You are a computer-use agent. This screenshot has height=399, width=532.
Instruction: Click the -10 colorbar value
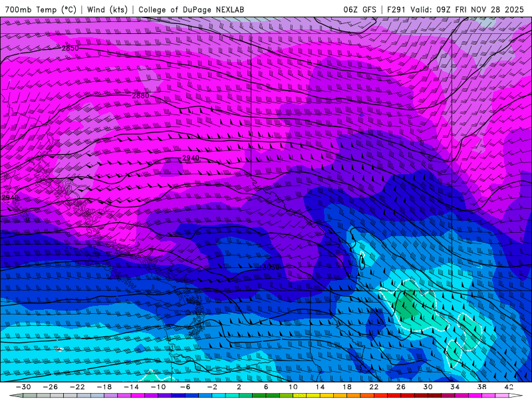pyautogui.click(x=158, y=387)
